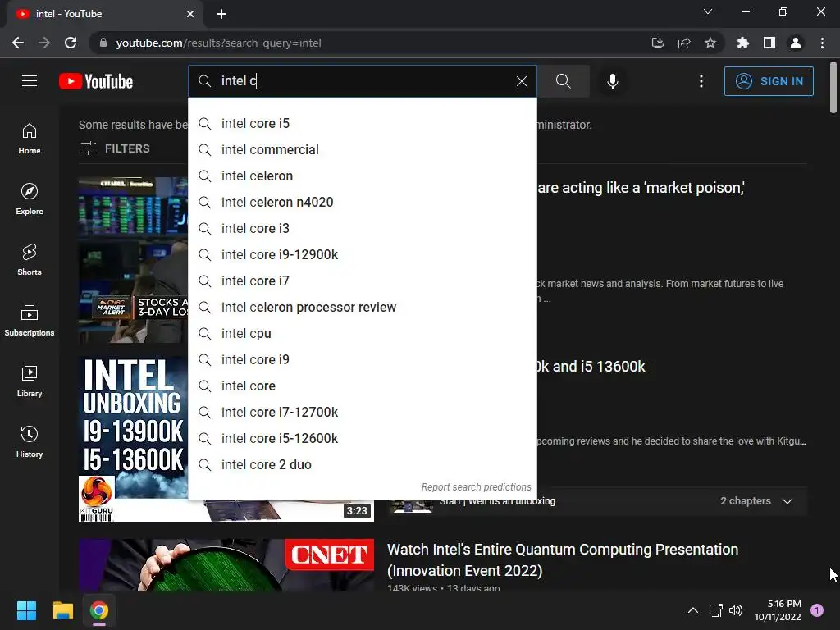Open the YouTube hamburger guide menu
The height and width of the screenshot is (630, 840).
(30, 81)
